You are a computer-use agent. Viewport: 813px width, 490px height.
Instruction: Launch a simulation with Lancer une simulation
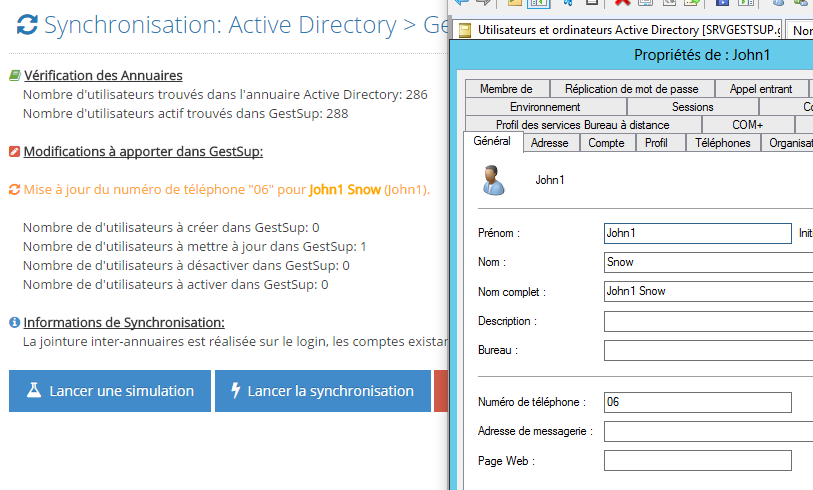coord(110,391)
